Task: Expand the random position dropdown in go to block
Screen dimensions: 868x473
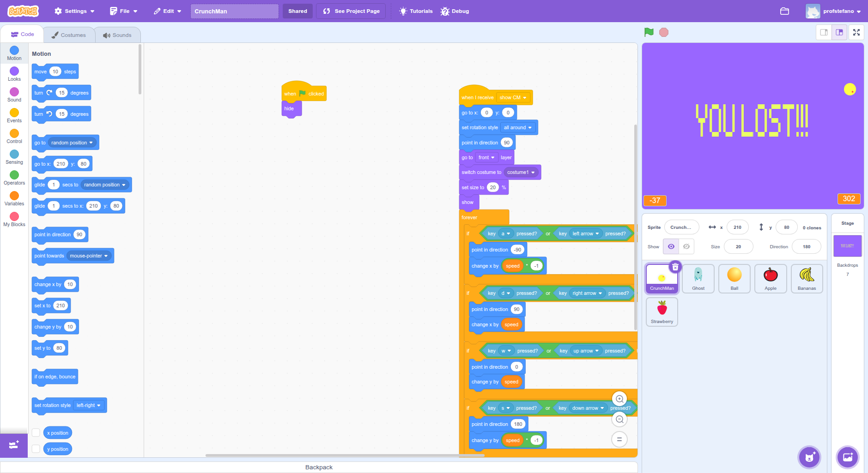Action: [x=91, y=143]
